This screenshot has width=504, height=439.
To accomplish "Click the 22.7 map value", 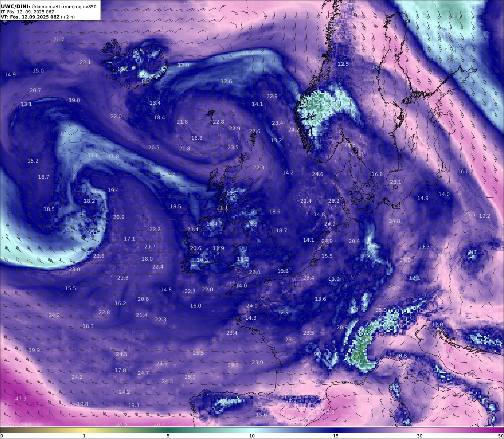I will (x=190, y=291).
